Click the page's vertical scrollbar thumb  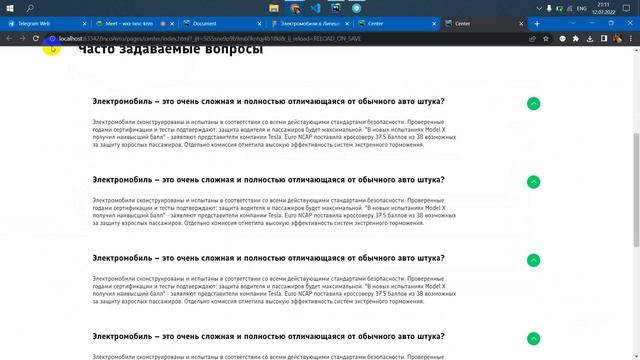[636, 190]
